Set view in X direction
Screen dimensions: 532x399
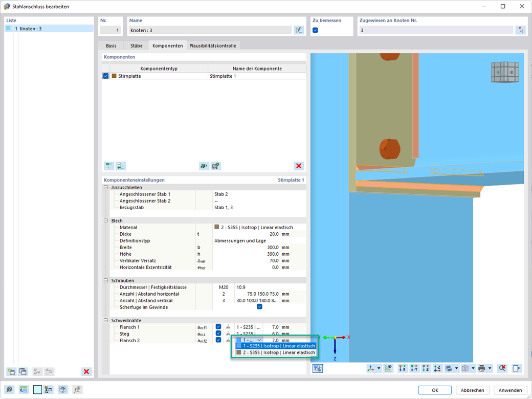403,368
